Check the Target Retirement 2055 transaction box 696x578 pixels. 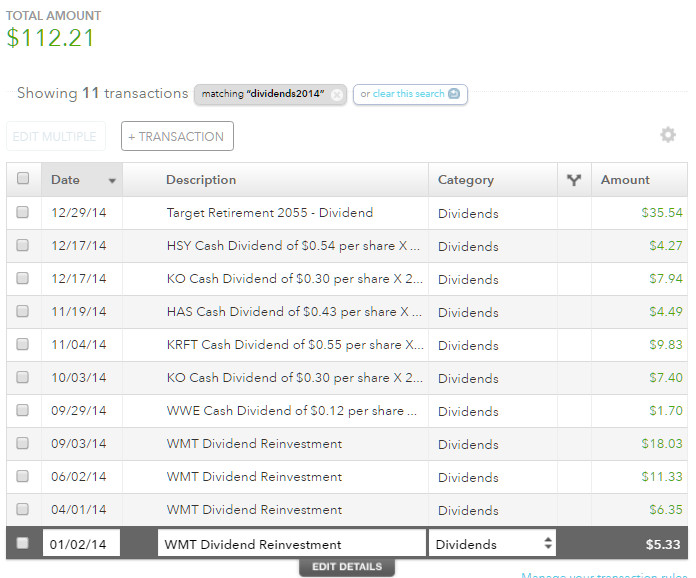[x=23, y=212]
